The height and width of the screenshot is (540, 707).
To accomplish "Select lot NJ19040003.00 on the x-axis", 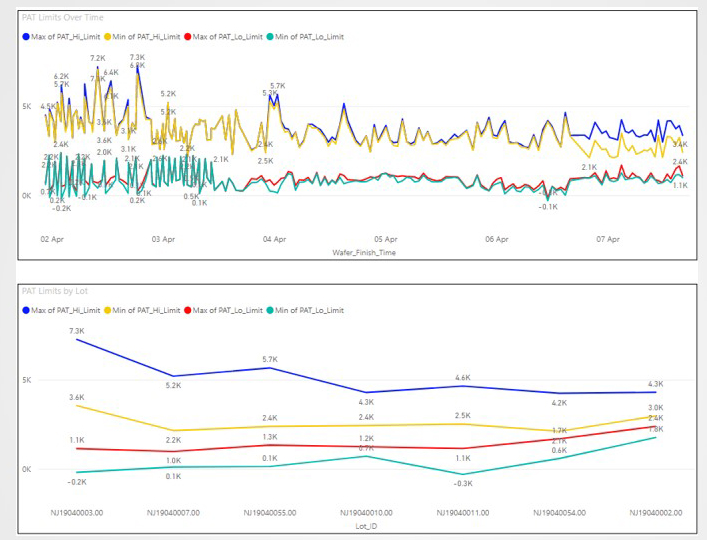I will click(x=77, y=511).
